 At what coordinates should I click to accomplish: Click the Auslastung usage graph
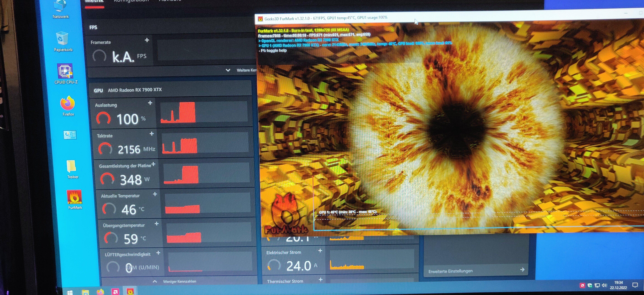pyautogui.click(x=204, y=112)
